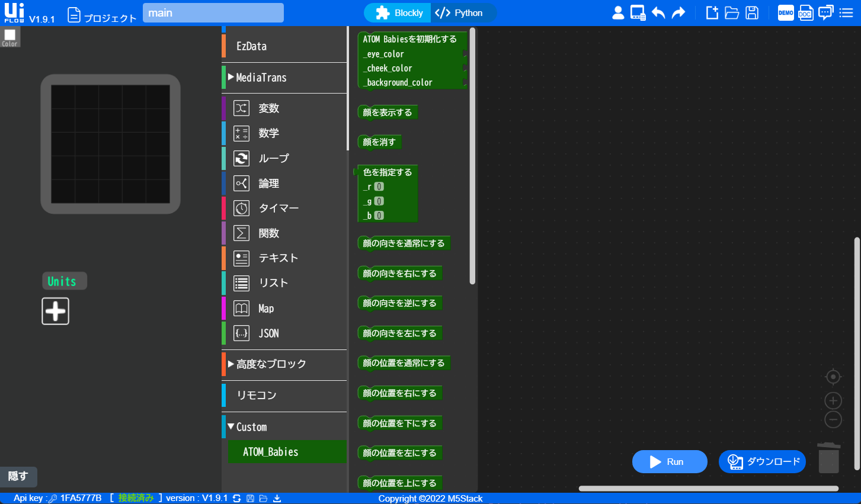Open the Color swatch selector

pyautogui.click(x=10, y=37)
